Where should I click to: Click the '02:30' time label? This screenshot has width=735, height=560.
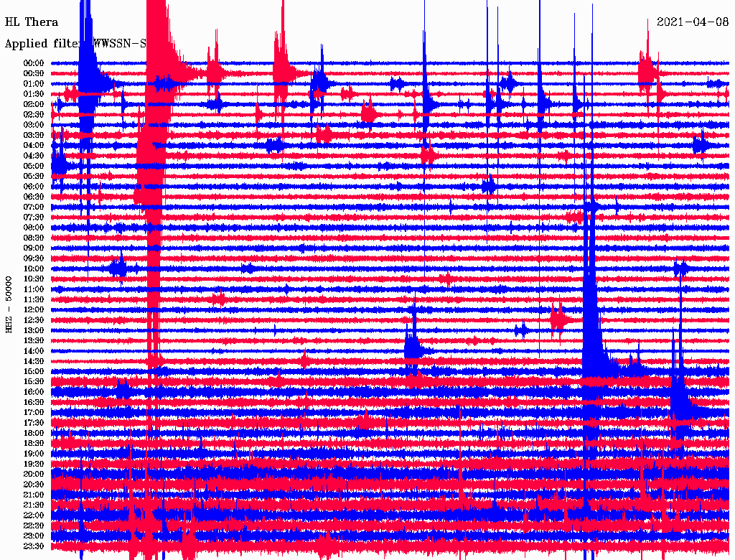point(34,115)
